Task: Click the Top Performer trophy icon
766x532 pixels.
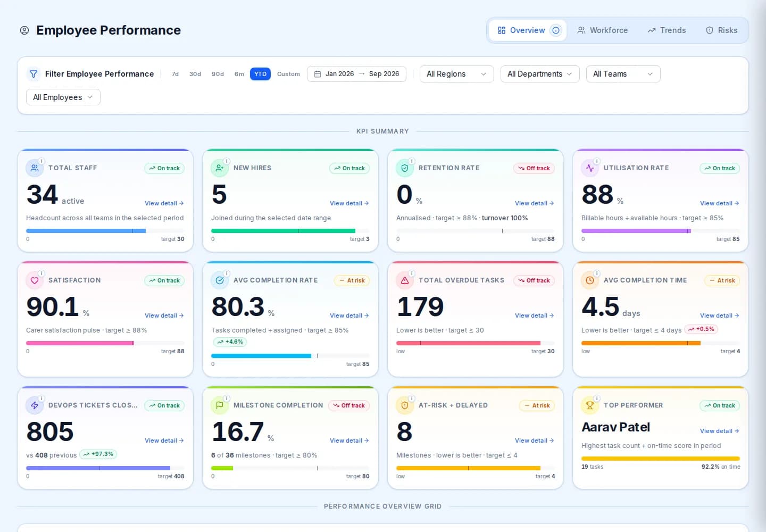Action: click(590, 405)
